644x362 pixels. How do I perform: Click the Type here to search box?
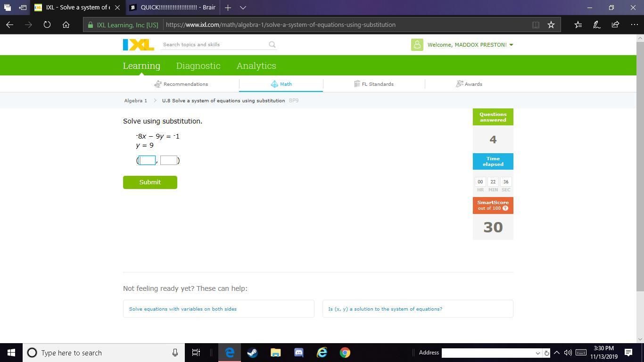[x=104, y=353]
